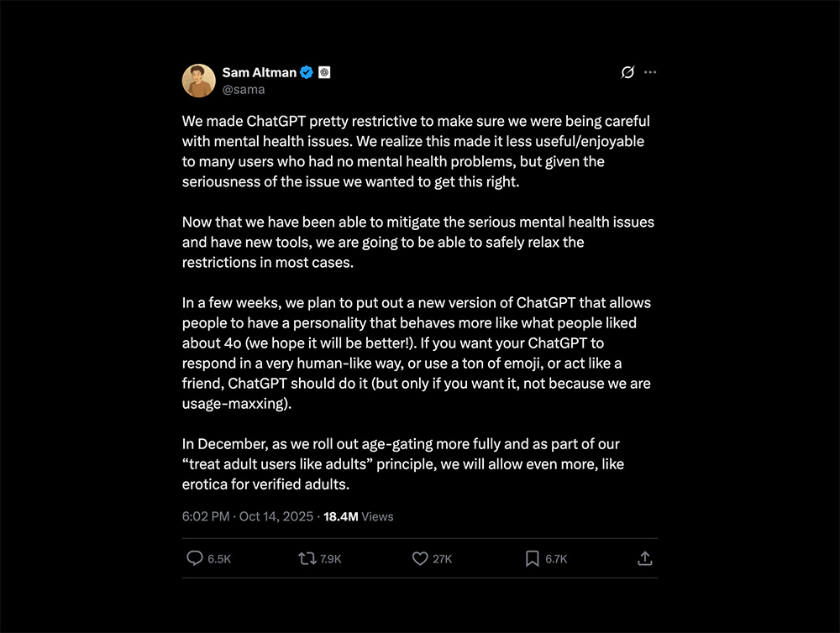840x633 pixels.
Task: Click the OpenAI affiliation badge
Action: click(324, 72)
